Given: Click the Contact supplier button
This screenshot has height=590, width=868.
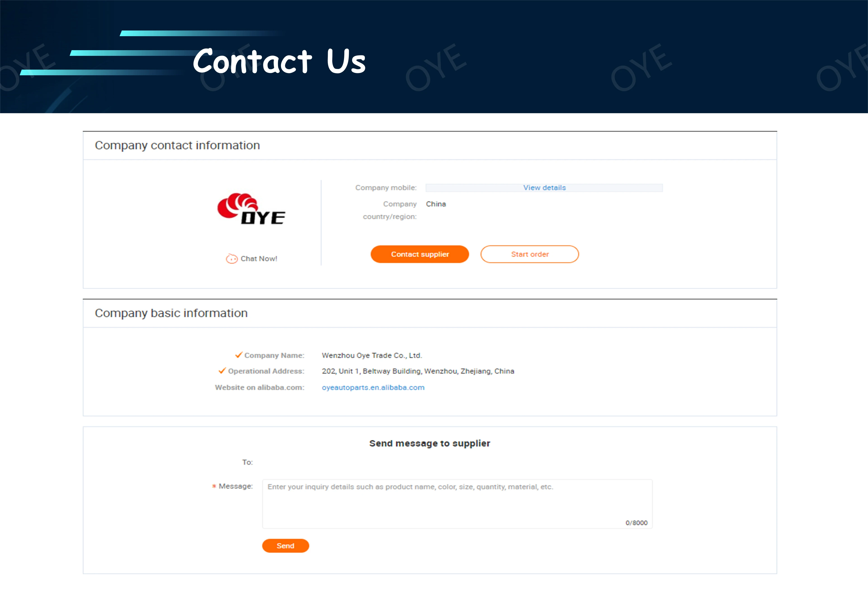Looking at the screenshot, I should [x=420, y=254].
